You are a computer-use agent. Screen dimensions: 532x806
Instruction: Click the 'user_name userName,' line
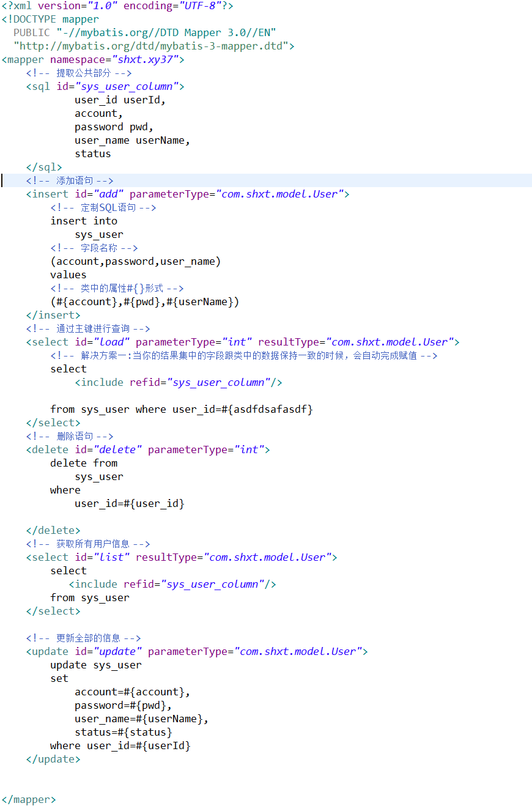133,141
